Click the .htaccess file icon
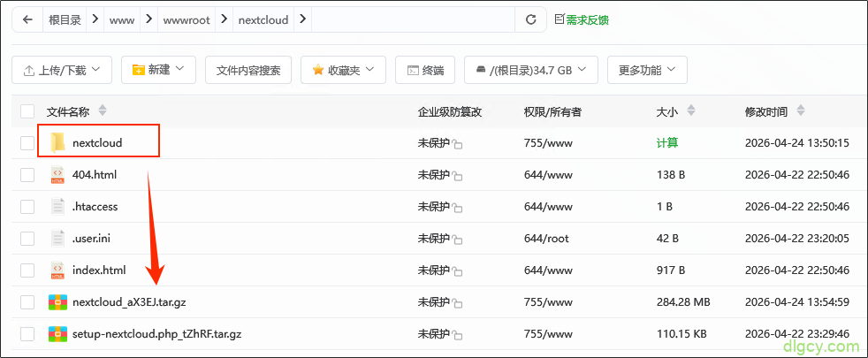868x358 pixels. point(57,207)
